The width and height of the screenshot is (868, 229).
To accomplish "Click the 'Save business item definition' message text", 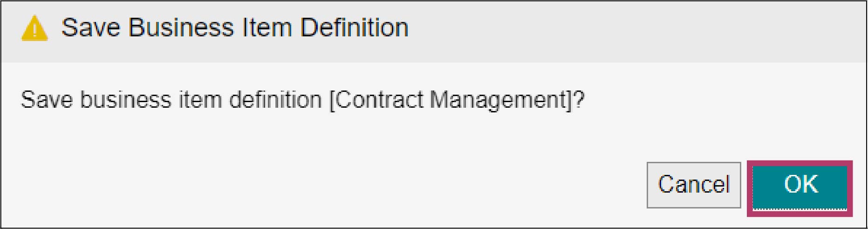I will pyautogui.click(x=171, y=100).
